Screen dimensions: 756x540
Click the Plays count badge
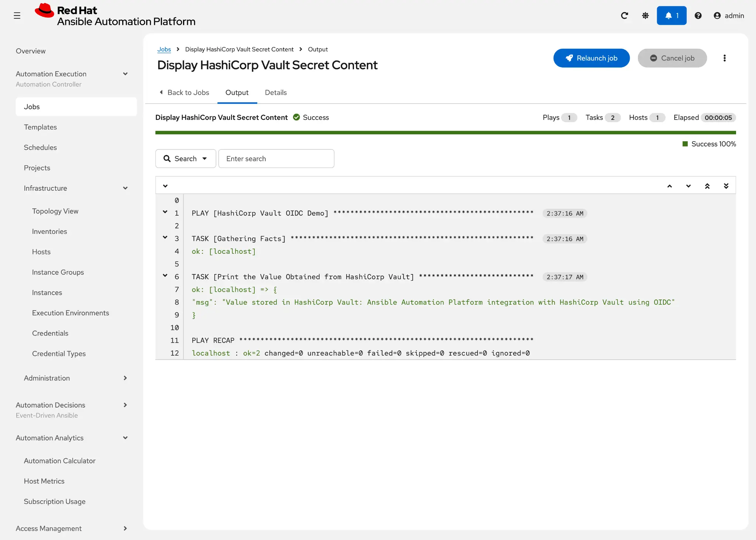[569, 118]
